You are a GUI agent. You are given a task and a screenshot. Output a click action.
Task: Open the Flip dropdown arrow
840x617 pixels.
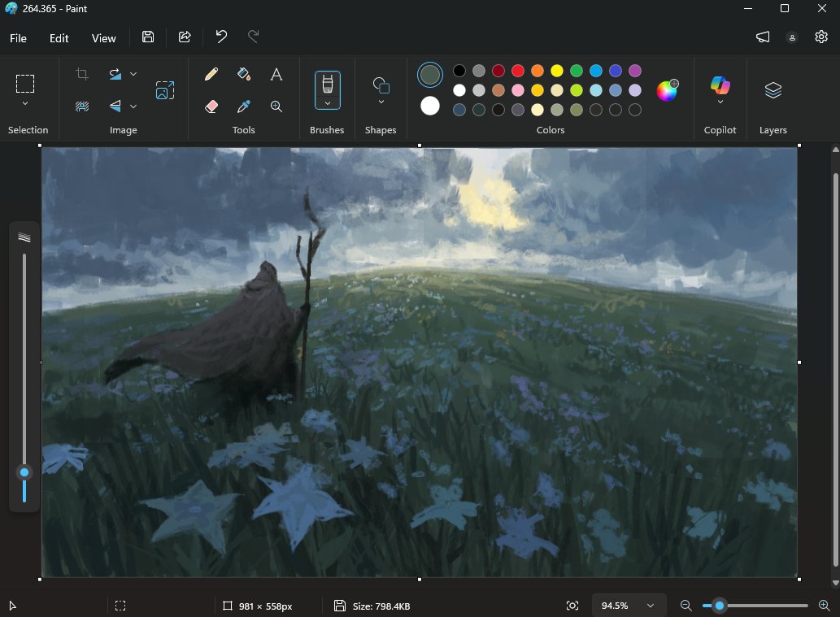point(133,106)
